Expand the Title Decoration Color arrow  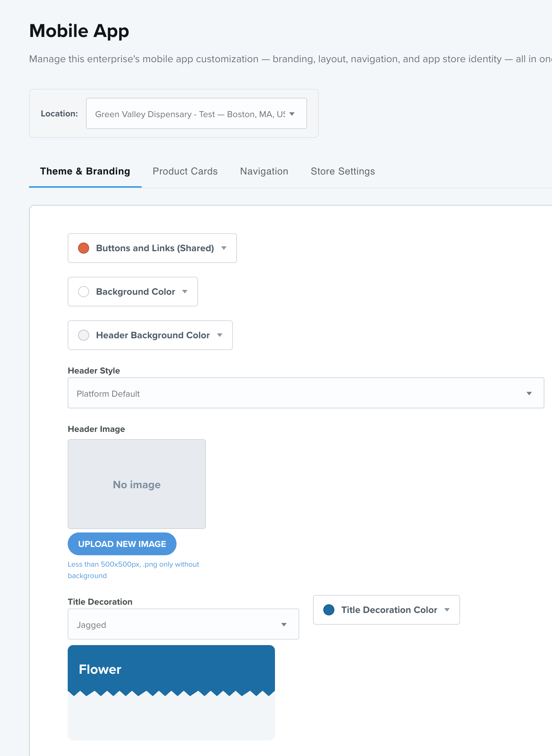point(447,610)
